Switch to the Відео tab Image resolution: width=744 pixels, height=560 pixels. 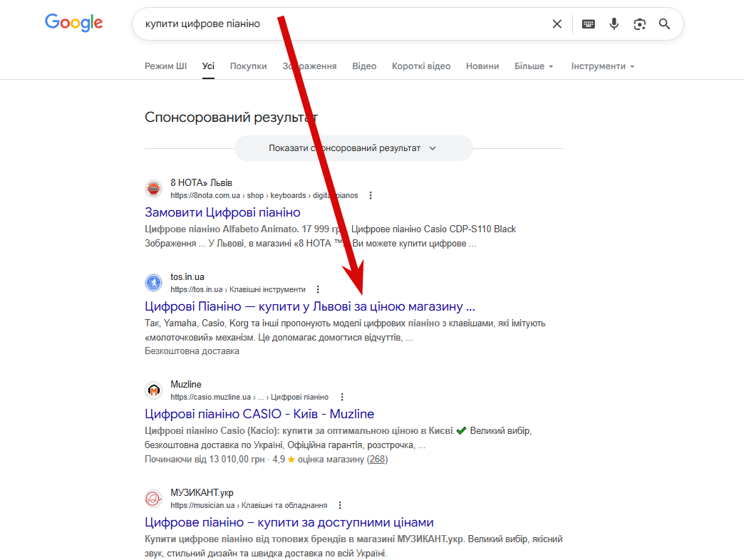coord(364,66)
